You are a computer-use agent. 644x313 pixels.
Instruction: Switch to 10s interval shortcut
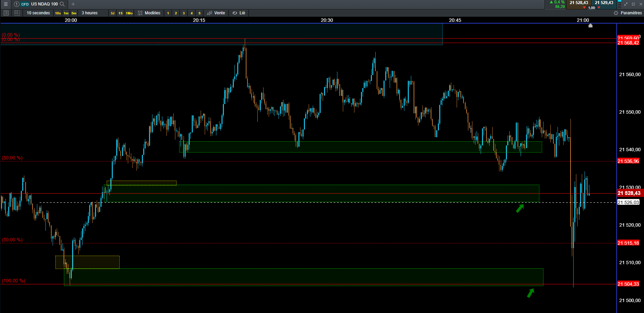click(x=58, y=13)
